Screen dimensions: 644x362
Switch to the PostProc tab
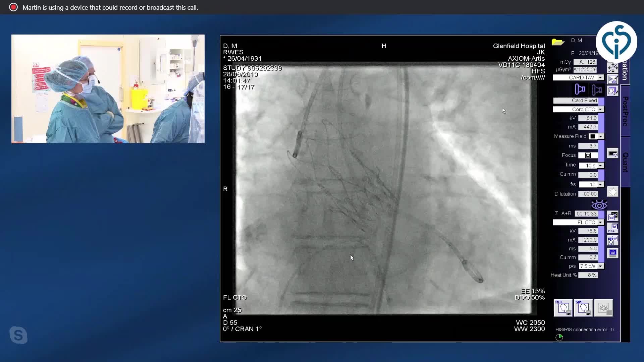(x=625, y=111)
